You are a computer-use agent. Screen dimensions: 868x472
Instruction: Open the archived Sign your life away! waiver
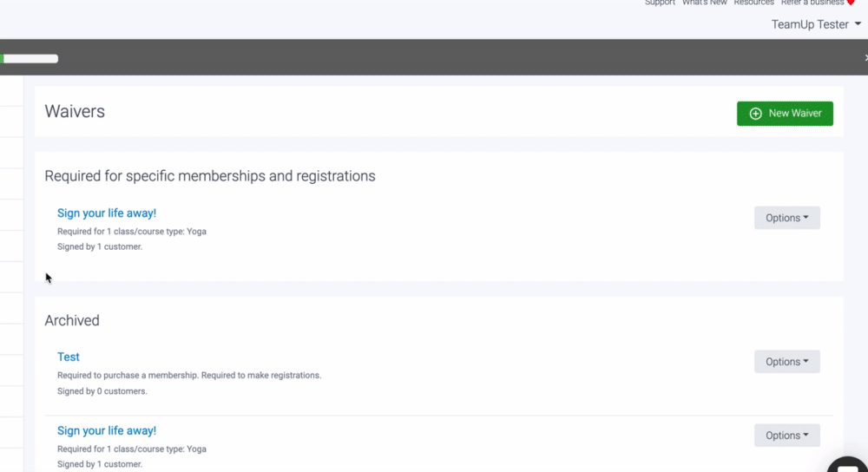click(x=107, y=431)
